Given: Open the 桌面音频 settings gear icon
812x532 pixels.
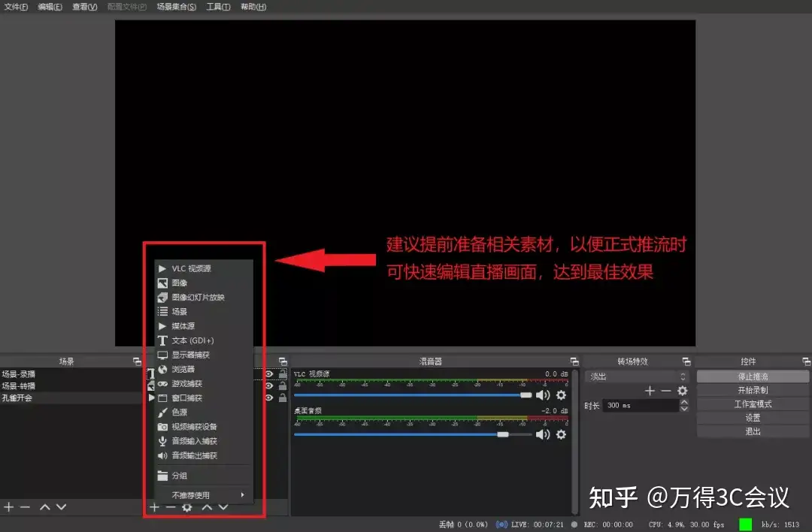Looking at the screenshot, I should tap(562, 434).
